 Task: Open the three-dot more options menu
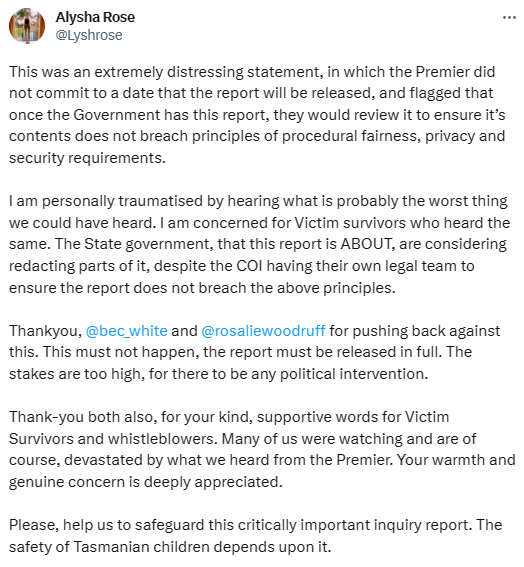[x=510, y=17]
